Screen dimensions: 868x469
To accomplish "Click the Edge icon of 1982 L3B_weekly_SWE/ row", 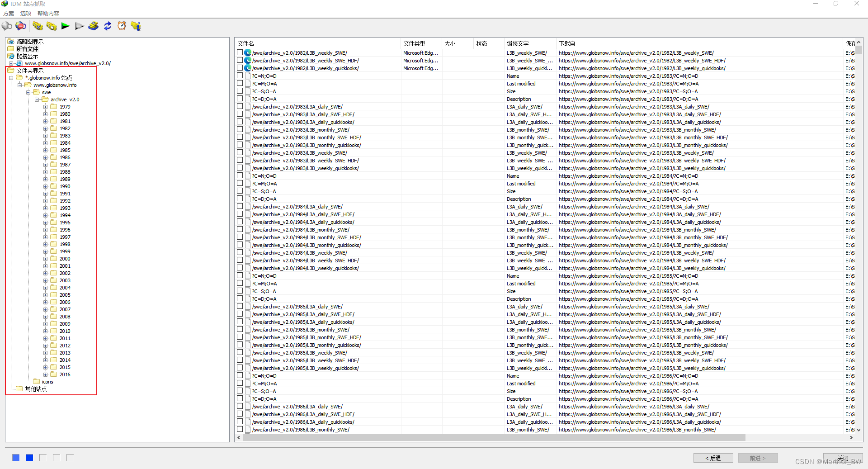I will pos(248,53).
